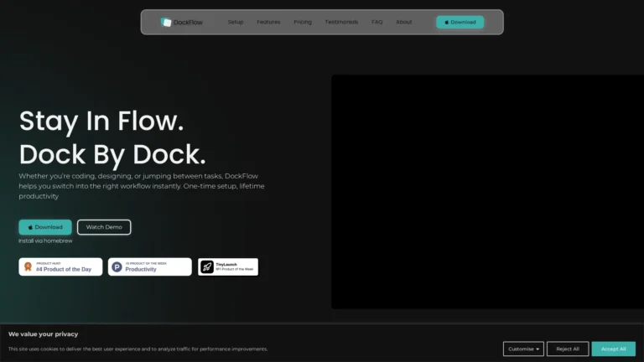Click the TinyLaunch rocket icon
This screenshot has height=362, width=644.
coord(206,267)
